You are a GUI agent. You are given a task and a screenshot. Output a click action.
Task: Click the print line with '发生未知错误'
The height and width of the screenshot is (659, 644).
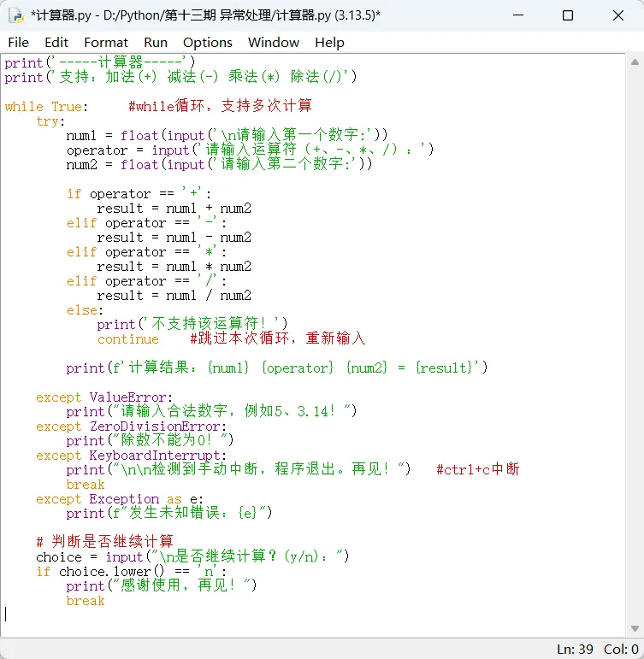click(x=169, y=513)
